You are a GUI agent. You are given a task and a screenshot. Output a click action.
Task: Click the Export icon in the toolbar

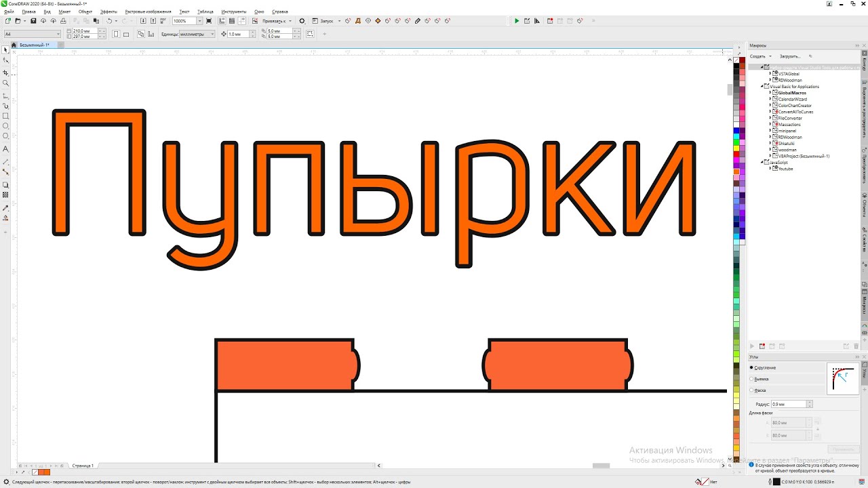(153, 21)
